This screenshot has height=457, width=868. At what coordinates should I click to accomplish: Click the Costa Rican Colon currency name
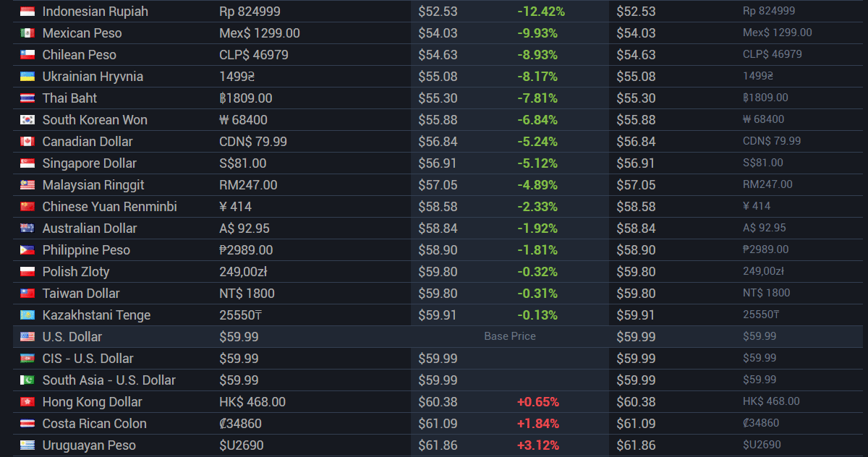coord(94,424)
